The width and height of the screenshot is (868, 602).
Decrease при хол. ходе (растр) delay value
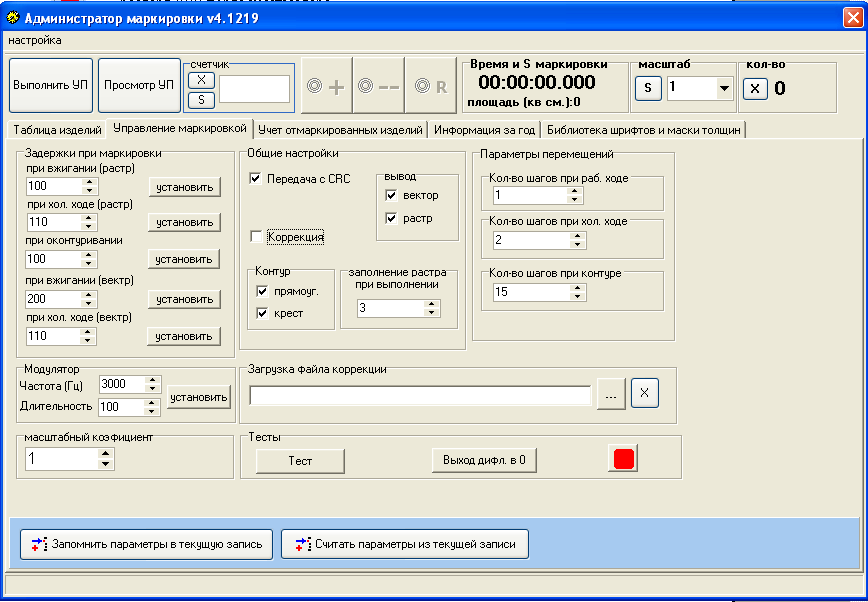coord(89,227)
